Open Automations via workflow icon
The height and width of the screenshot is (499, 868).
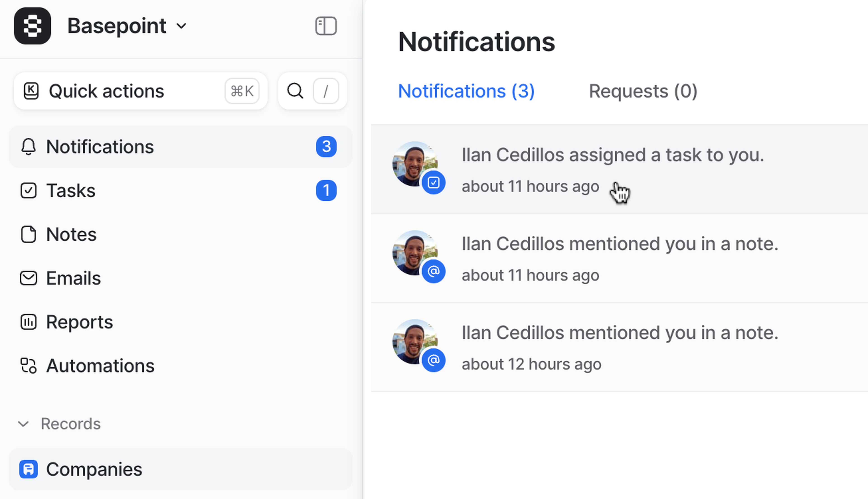[28, 366]
